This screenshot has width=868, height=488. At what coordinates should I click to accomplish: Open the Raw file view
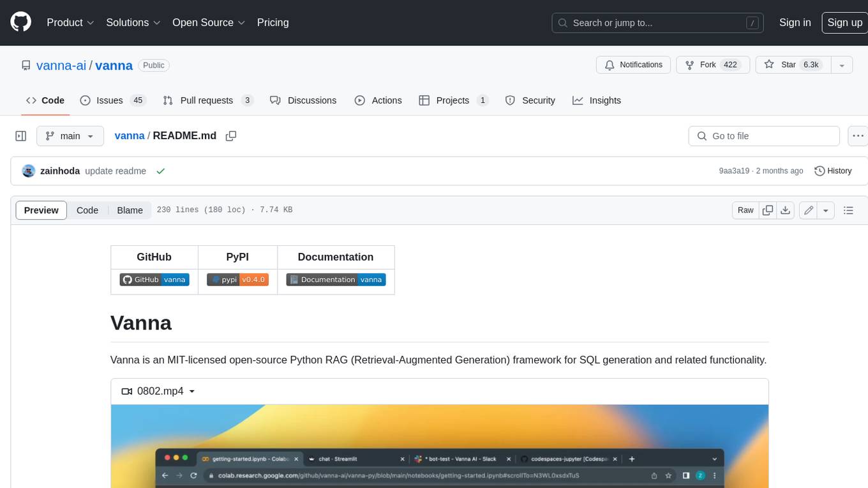tap(745, 210)
